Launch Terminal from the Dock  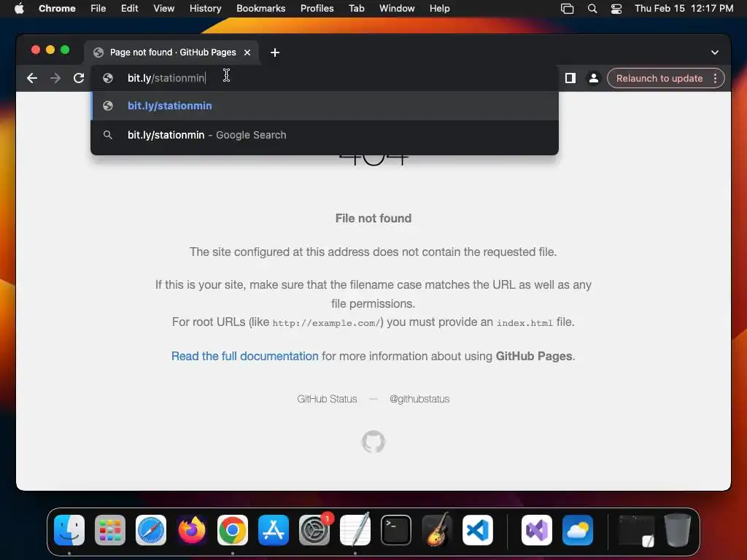click(x=396, y=530)
